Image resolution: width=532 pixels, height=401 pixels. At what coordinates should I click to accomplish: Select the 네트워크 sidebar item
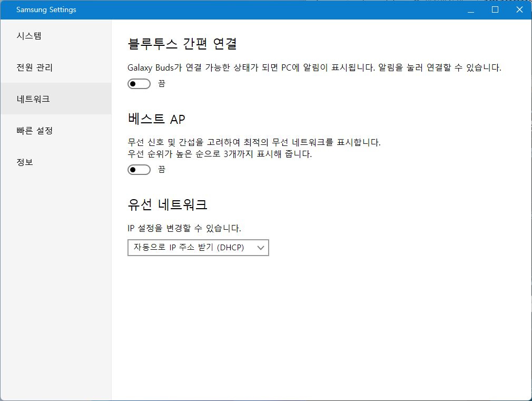click(x=33, y=99)
